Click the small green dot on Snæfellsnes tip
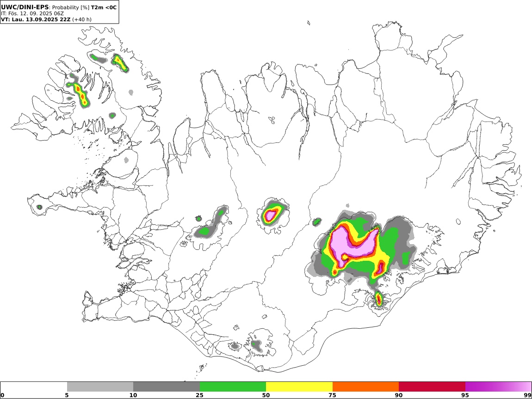Viewport: 532px width, 399px height. click(x=39, y=207)
